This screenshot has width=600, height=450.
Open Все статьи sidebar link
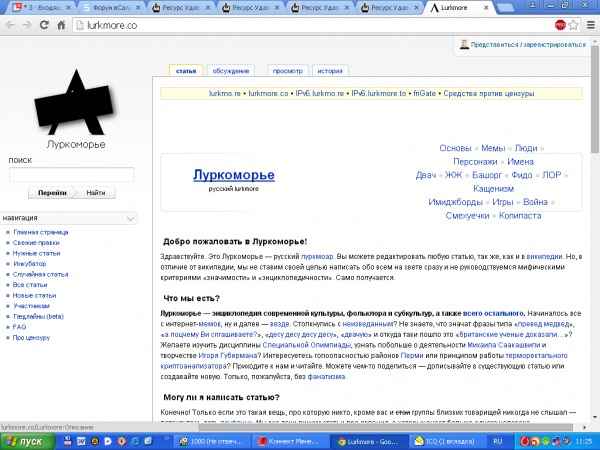click(30, 285)
